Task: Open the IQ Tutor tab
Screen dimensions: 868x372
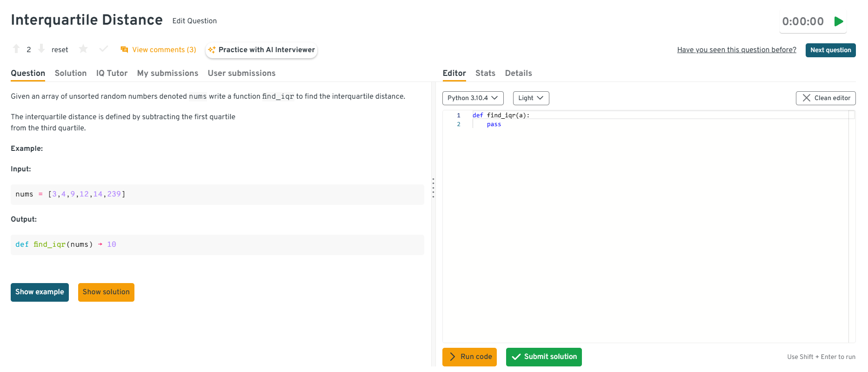Action: coord(112,73)
